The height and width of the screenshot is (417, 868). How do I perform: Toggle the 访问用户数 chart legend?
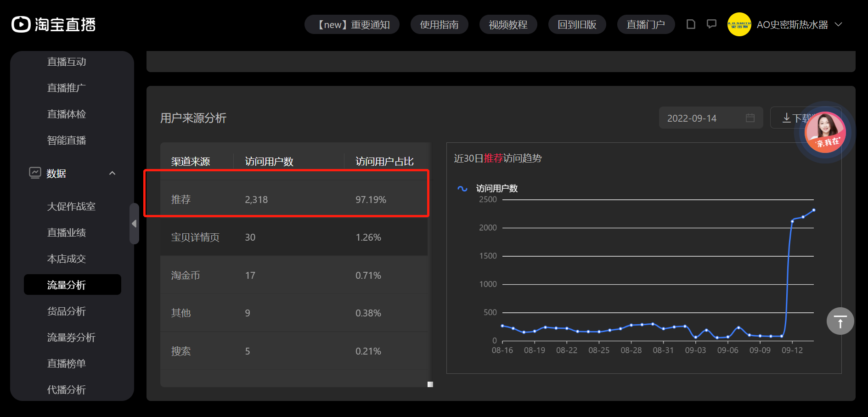487,188
